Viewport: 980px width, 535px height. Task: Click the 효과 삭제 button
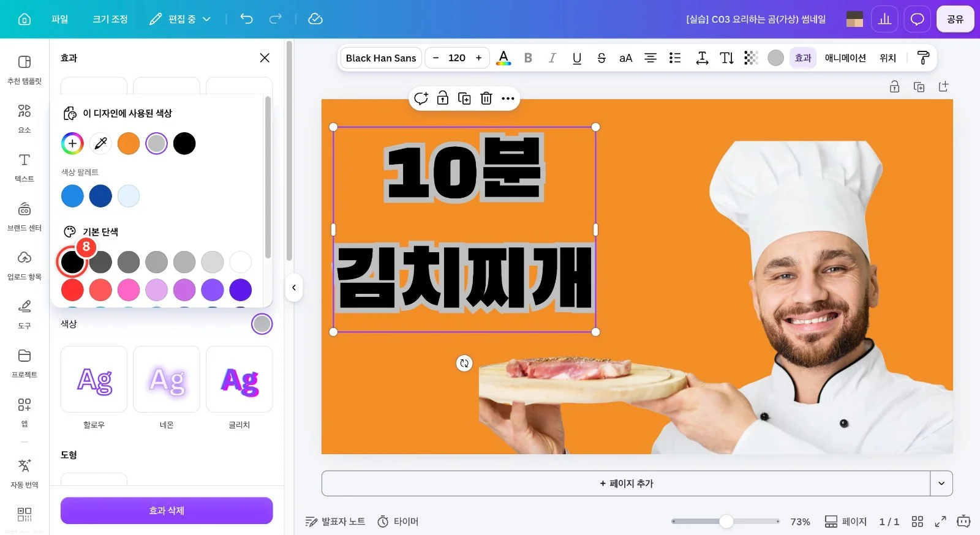[x=167, y=511]
